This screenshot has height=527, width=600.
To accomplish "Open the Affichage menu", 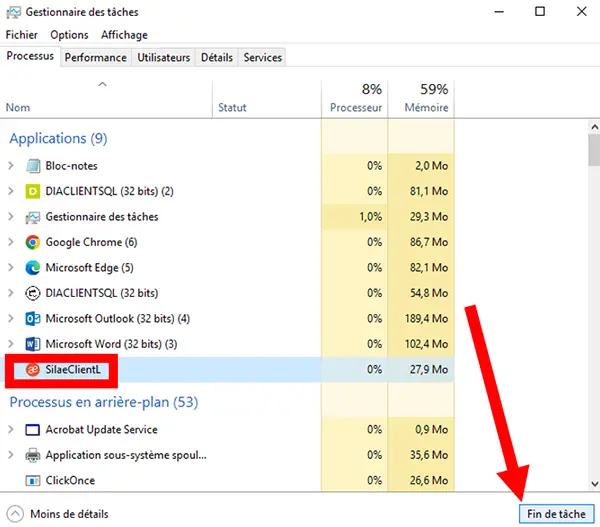I will pyautogui.click(x=124, y=35).
